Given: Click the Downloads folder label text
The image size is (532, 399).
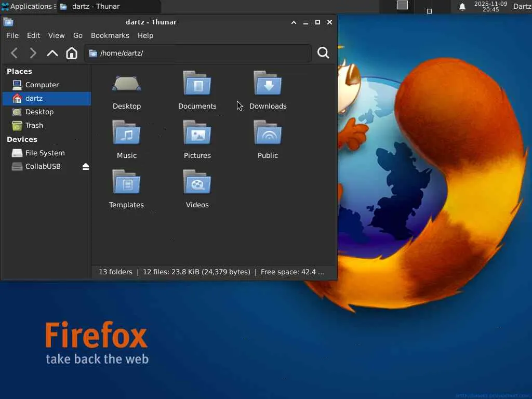Looking at the screenshot, I should [268, 106].
